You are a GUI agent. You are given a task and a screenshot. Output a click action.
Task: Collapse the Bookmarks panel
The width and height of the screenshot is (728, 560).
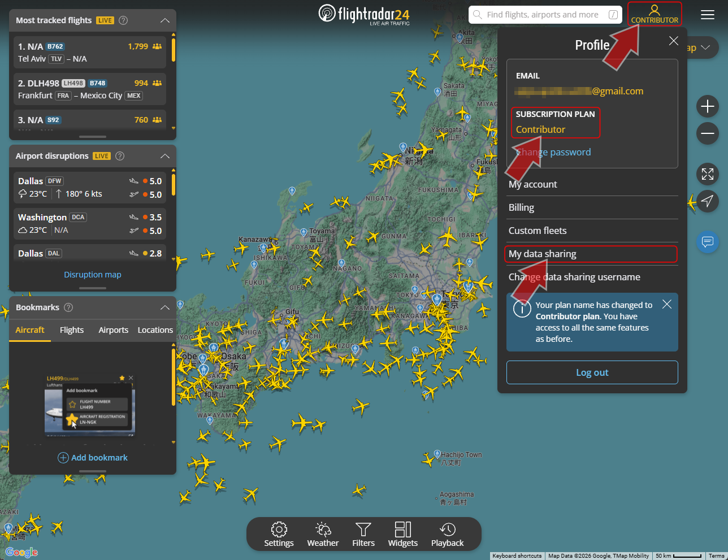pyautogui.click(x=165, y=307)
